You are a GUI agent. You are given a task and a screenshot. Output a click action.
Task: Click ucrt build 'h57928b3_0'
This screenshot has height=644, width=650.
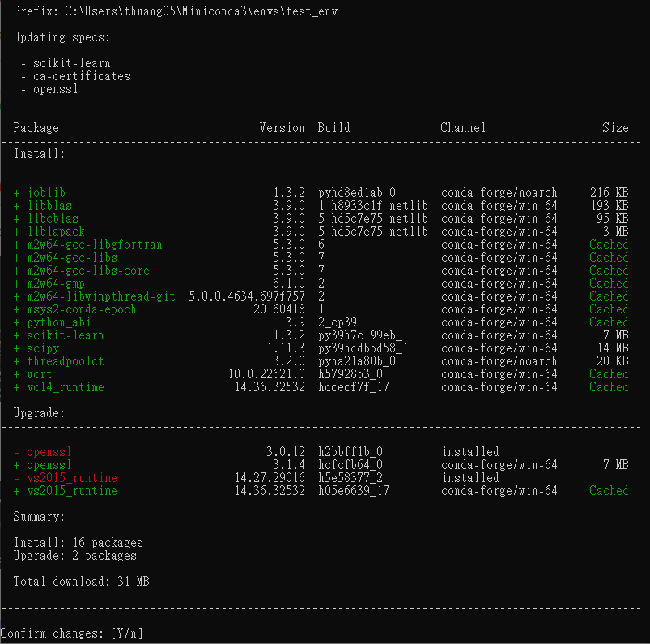click(x=350, y=374)
